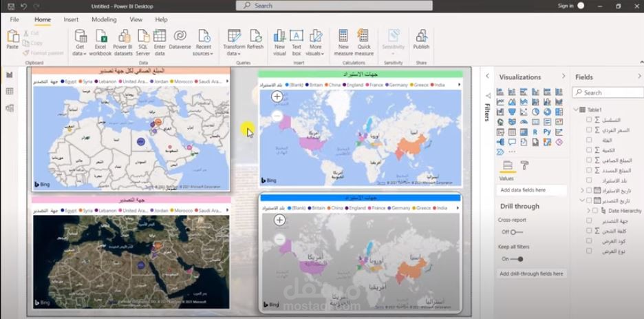Click the Undo icon in title bar
Viewport: 644px width, 319px height.
coord(24,6)
